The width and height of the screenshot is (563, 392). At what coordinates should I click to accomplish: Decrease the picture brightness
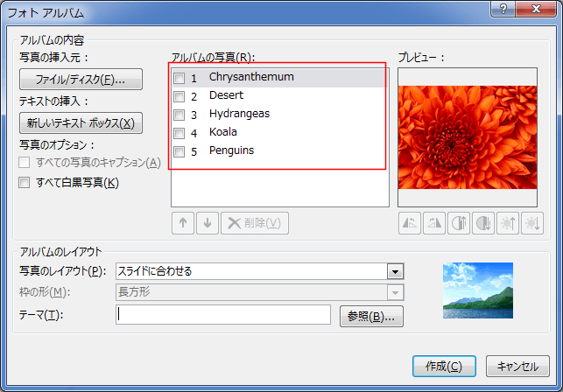pyautogui.click(x=532, y=223)
